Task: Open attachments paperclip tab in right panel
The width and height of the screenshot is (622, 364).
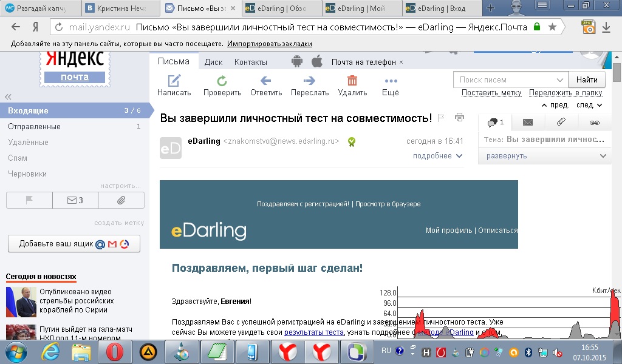Action: (561, 123)
